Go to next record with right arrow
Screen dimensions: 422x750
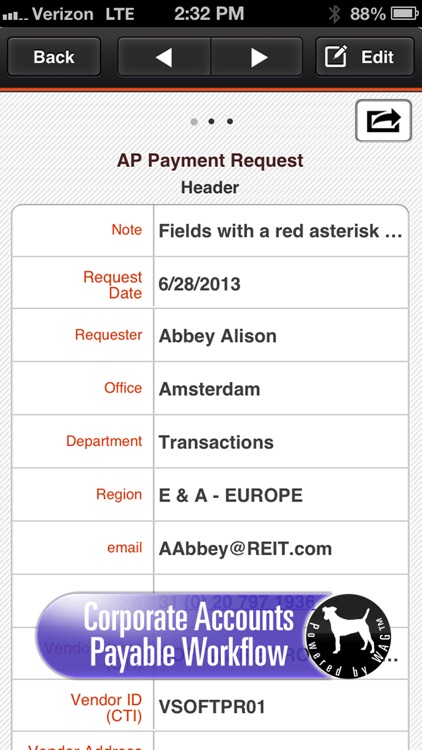pyautogui.click(x=257, y=57)
